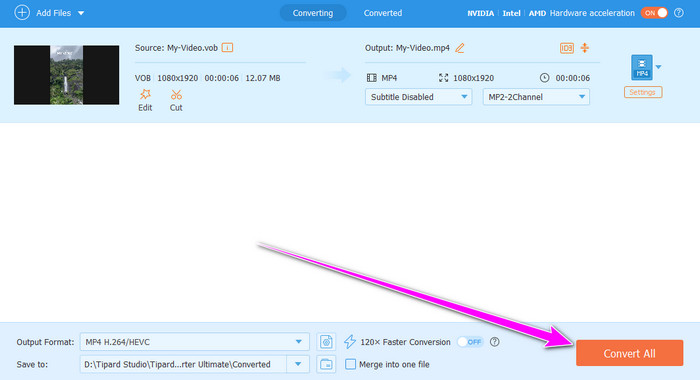The width and height of the screenshot is (700, 380).
Task: Select the My-Video thumbnail preview
Action: tap(67, 75)
